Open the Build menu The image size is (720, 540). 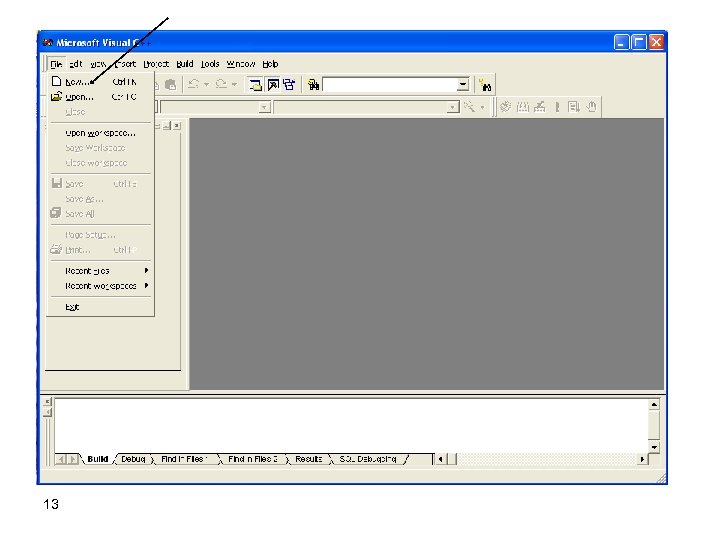click(x=185, y=64)
